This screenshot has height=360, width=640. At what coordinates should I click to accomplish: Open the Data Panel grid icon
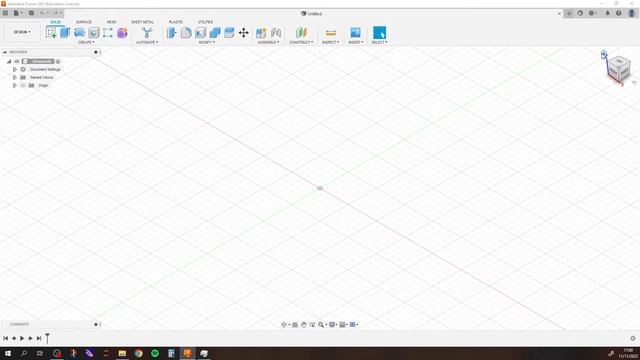[x=5, y=13]
